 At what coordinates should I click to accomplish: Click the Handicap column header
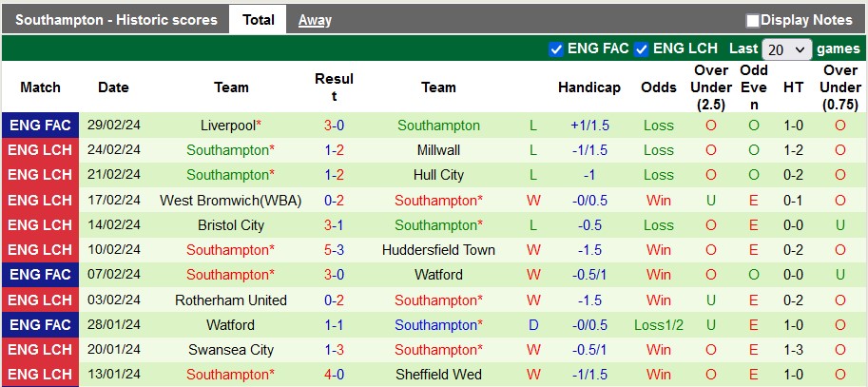pyautogui.click(x=588, y=87)
